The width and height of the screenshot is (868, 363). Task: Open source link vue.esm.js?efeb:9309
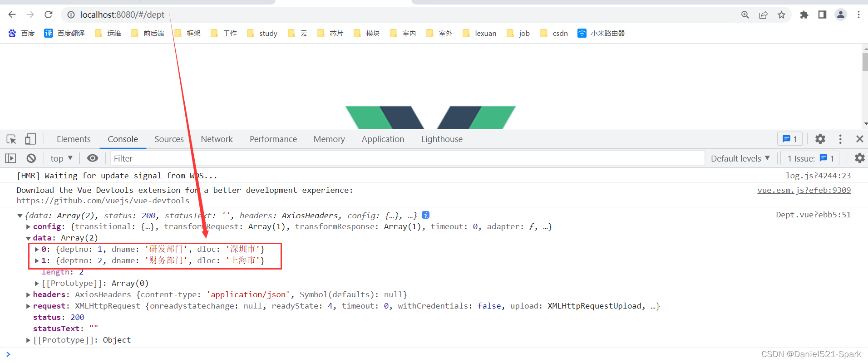pyautogui.click(x=804, y=190)
